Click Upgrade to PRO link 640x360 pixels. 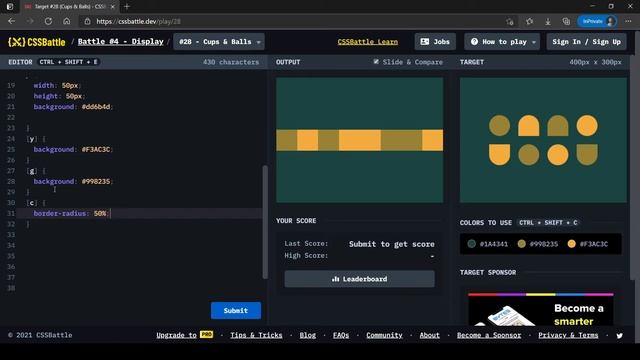[x=184, y=335]
